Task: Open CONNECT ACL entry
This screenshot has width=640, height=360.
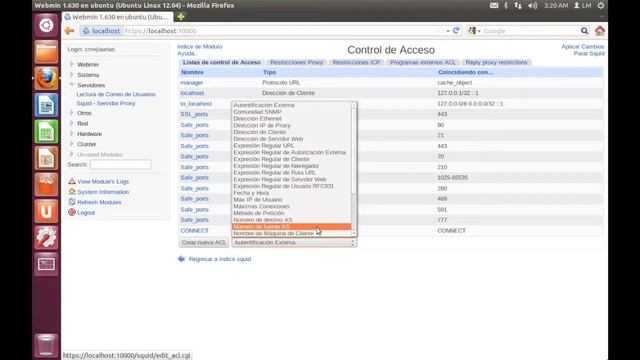Action: point(194,231)
